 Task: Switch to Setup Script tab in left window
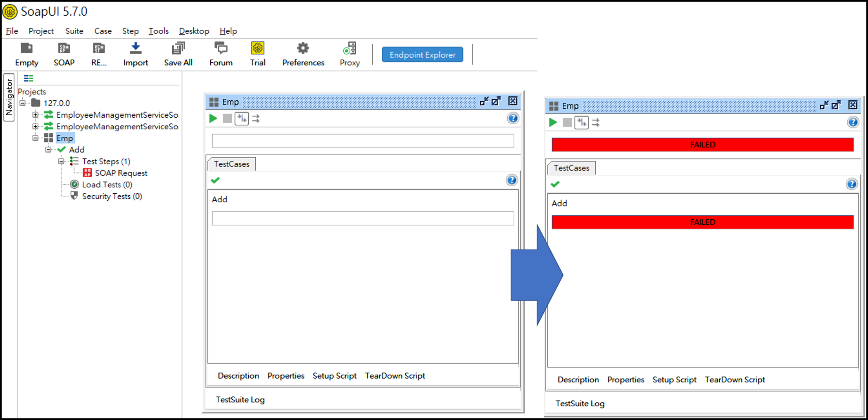334,376
